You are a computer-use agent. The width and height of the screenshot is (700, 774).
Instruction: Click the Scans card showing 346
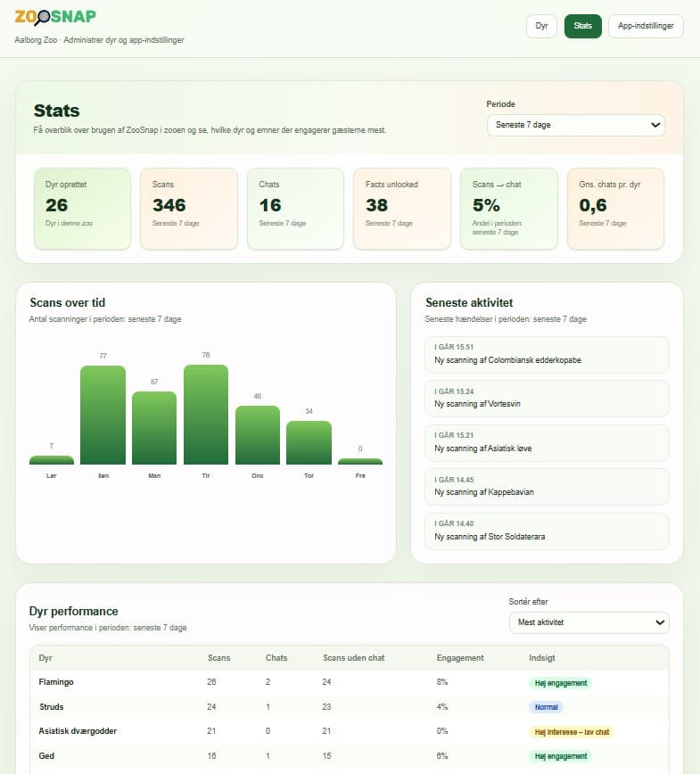189,209
